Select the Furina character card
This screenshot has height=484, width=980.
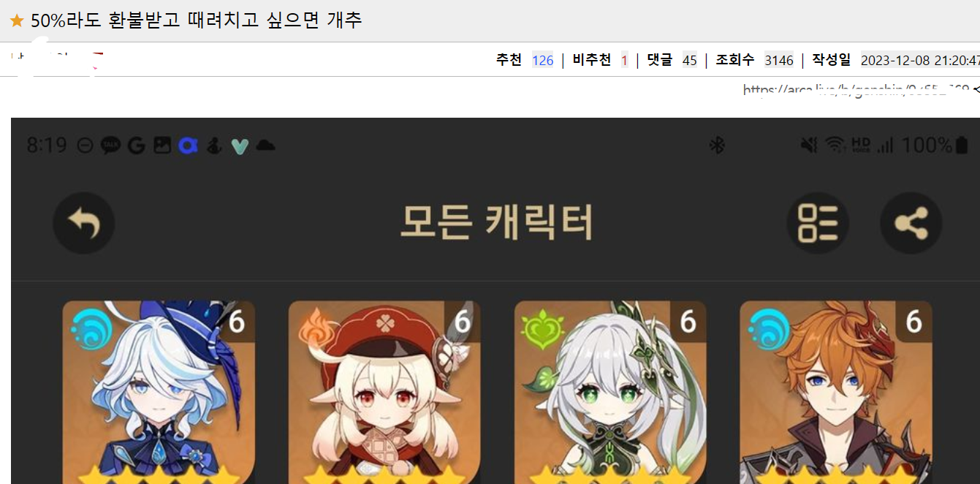point(159,392)
